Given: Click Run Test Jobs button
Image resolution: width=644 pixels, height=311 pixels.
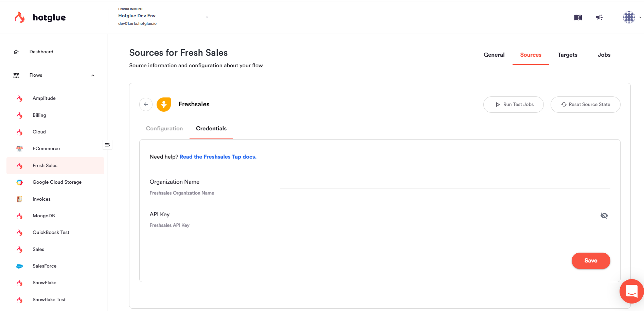Looking at the screenshot, I should click(x=513, y=105).
